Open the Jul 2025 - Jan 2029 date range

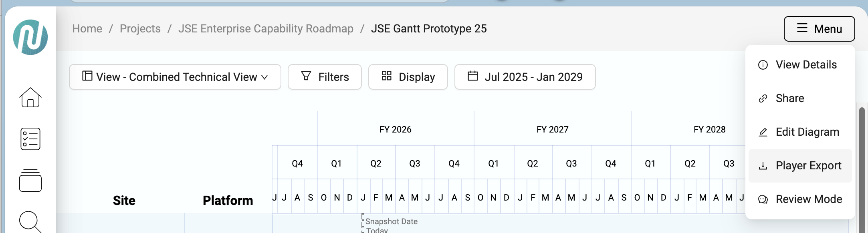[x=525, y=77]
